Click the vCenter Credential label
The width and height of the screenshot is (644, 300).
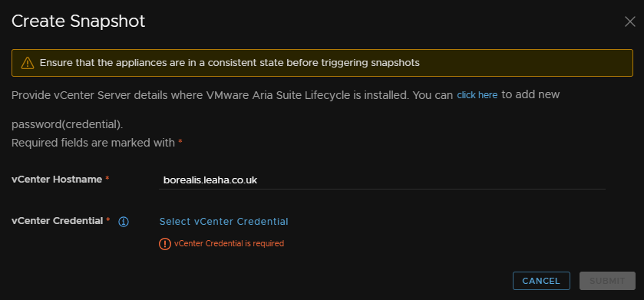point(57,221)
